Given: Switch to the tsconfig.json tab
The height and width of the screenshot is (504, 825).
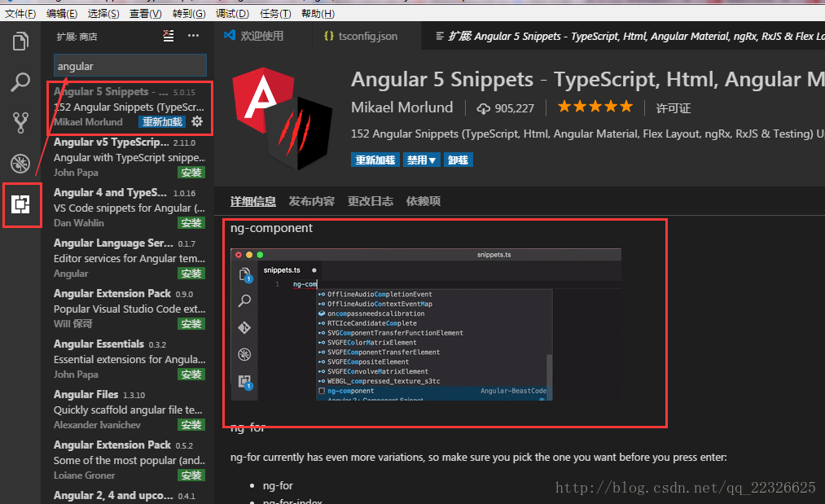Looking at the screenshot, I should [x=366, y=36].
